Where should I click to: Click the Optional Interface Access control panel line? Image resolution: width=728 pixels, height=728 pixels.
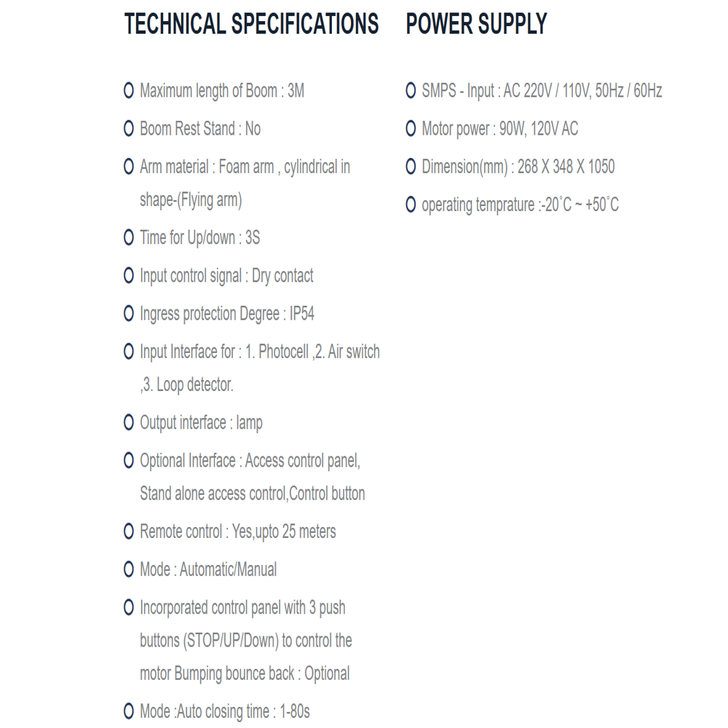(x=250, y=461)
